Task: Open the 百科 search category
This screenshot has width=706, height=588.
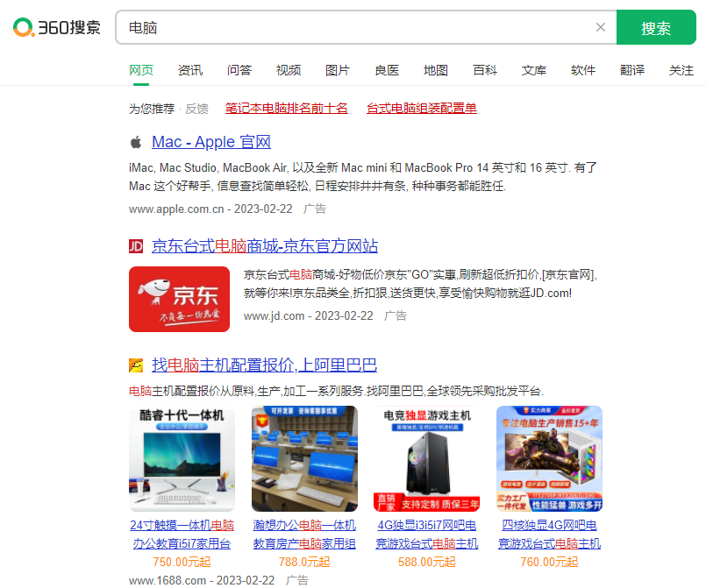Action: click(485, 69)
